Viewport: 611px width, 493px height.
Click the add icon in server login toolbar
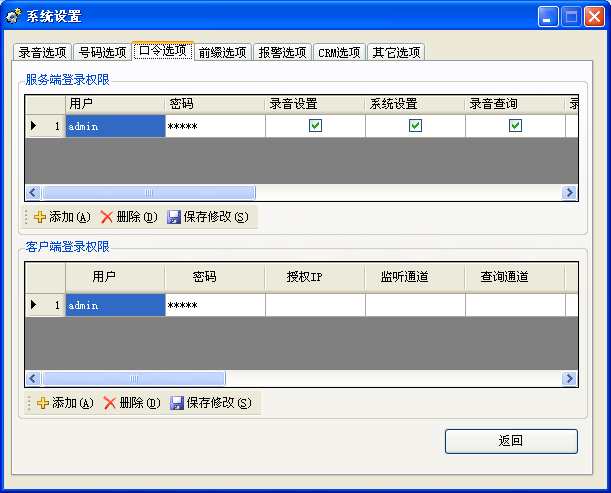point(40,217)
